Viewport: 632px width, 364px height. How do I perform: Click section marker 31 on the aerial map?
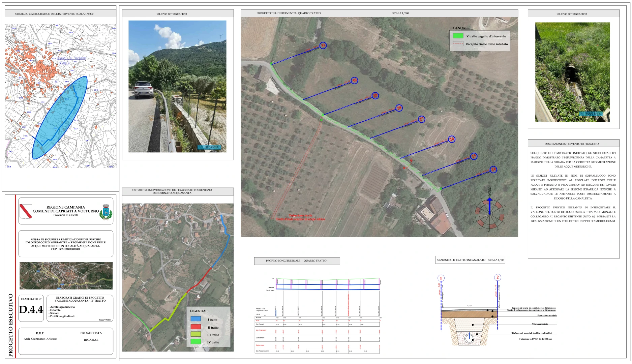pos(323,45)
